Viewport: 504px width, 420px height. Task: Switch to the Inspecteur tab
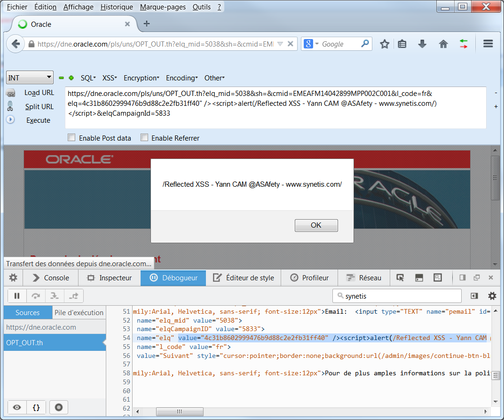pyautogui.click(x=109, y=277)
